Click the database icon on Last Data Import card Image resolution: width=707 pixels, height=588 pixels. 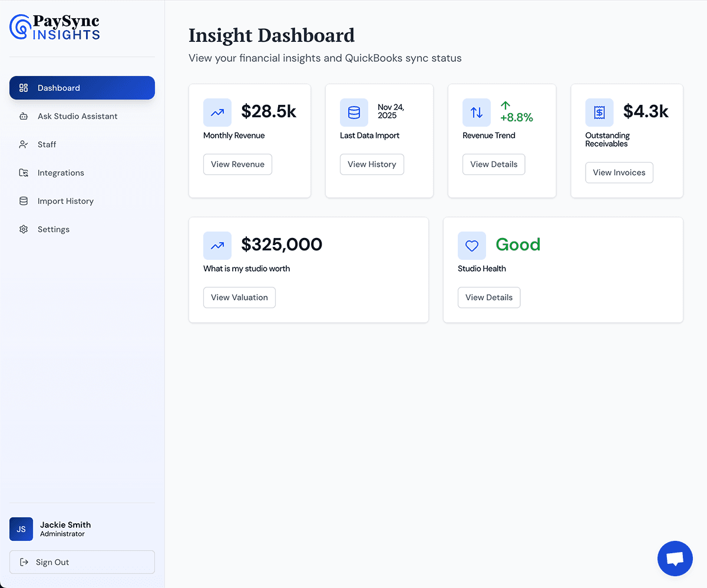point(354,112)
